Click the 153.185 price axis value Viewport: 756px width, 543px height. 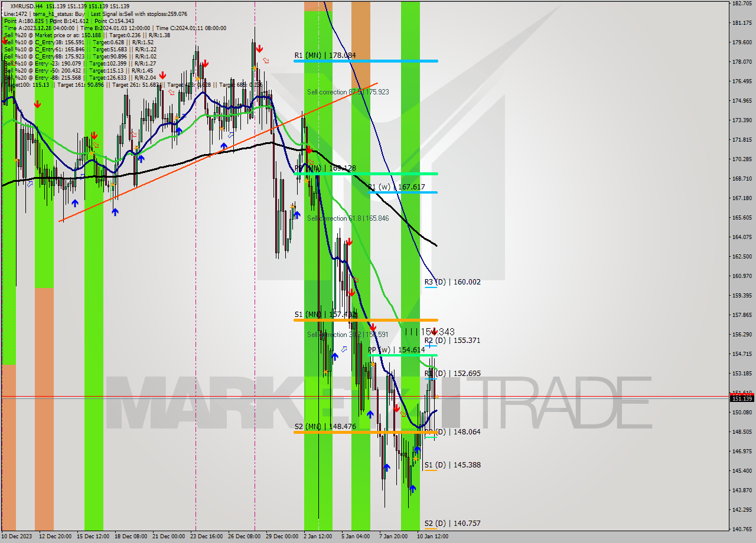tap(742, 374)
